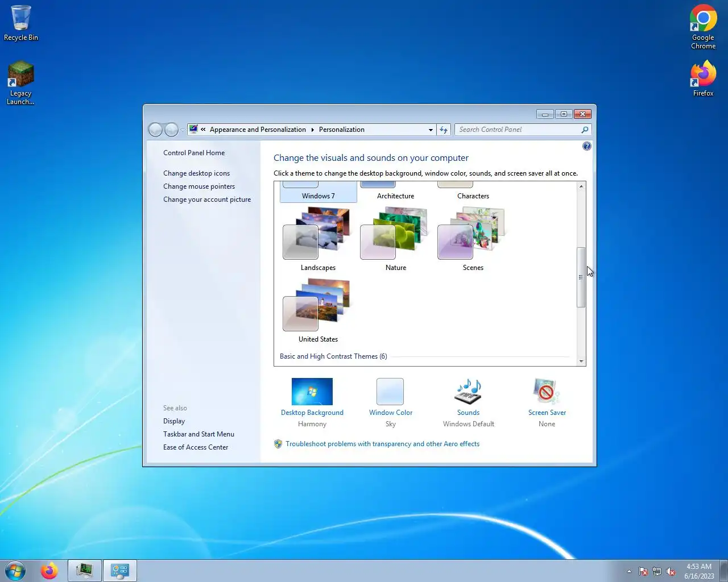The image size is (728, 582).
Task: Go forward with the Forward arrow button
Action: click(x=171, y=130)
